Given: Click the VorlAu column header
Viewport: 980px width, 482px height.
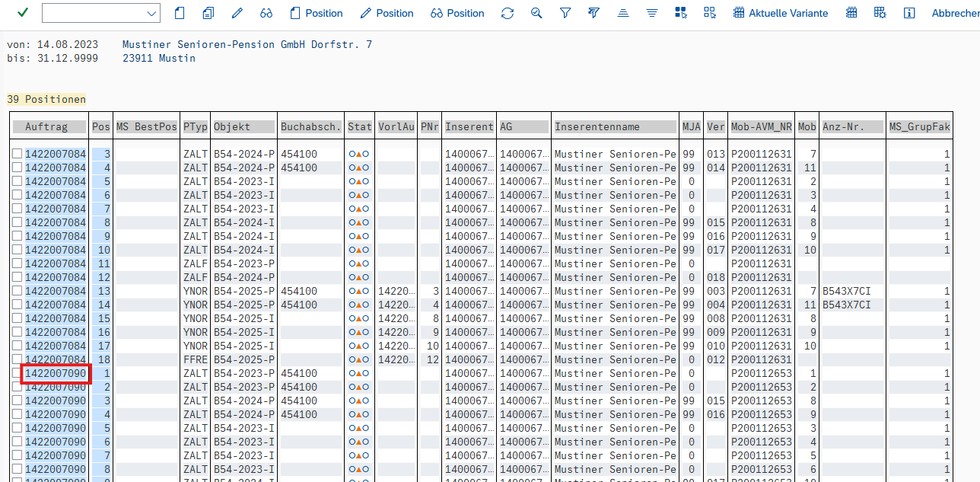Looking at the screenshot, I should [396, 126].
